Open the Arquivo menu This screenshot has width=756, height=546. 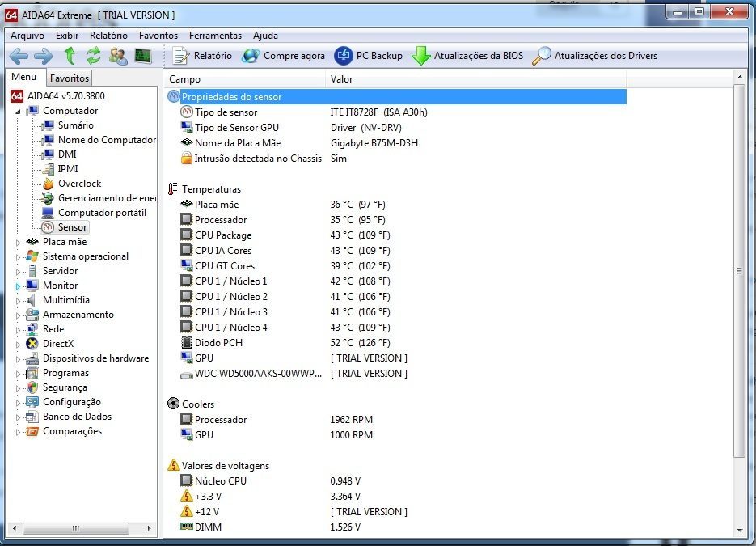(27, 36)
